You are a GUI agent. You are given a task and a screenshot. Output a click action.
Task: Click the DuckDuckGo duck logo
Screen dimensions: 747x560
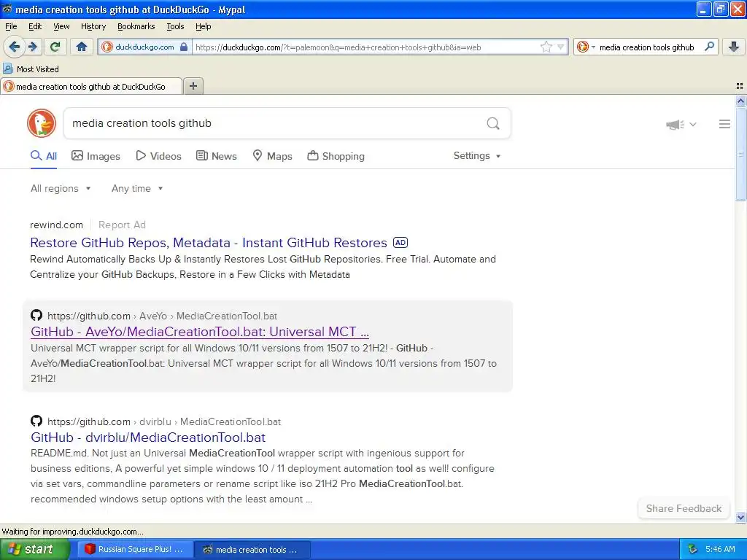click(42, 123)
